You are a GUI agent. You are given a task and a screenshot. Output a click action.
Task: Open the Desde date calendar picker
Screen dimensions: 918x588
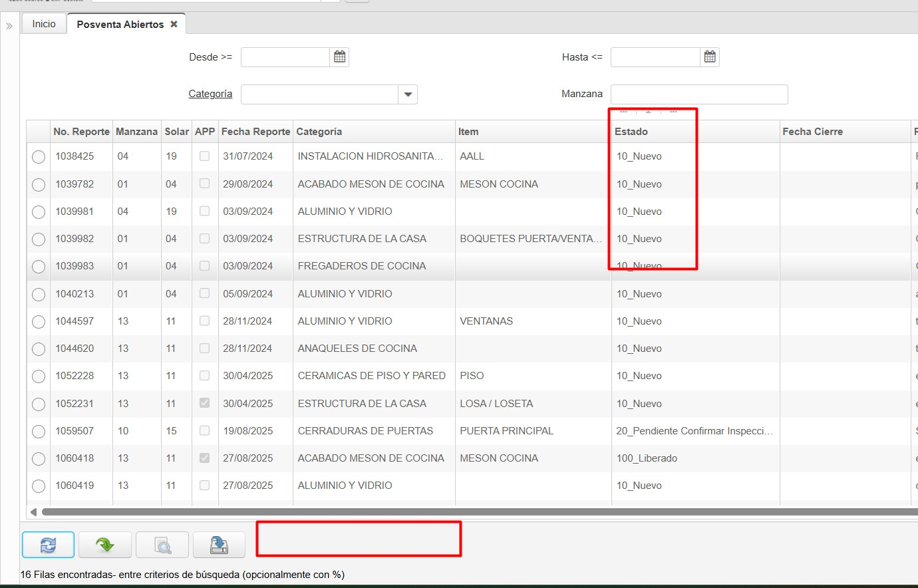(340, 57)
